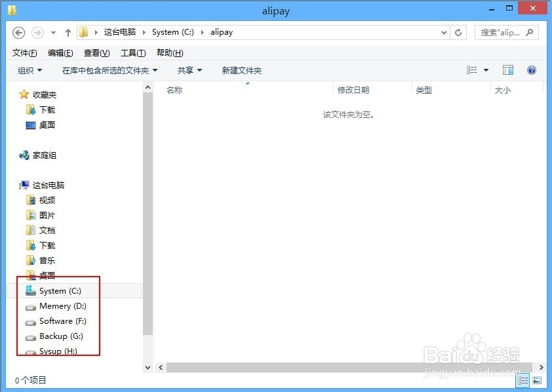Open 桌面 under 收藏夹

(x=47, y=125)
